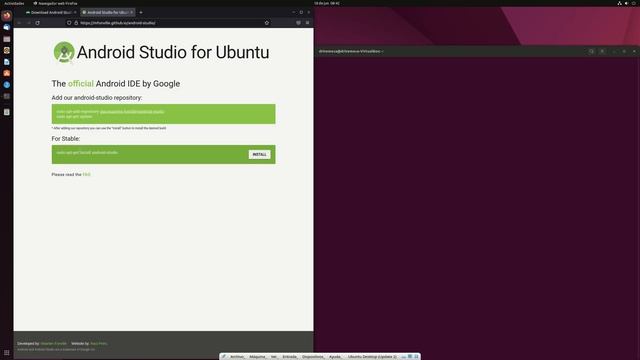
Task: Open the Ayuda menu in VirtualBox bar
Action: 335,357
